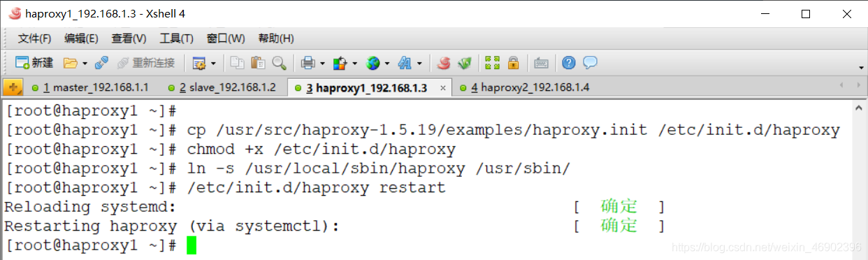
Task: Click the 'chmod +x /etc/init.d/haproxy' command line
Action: coord(321,149)
